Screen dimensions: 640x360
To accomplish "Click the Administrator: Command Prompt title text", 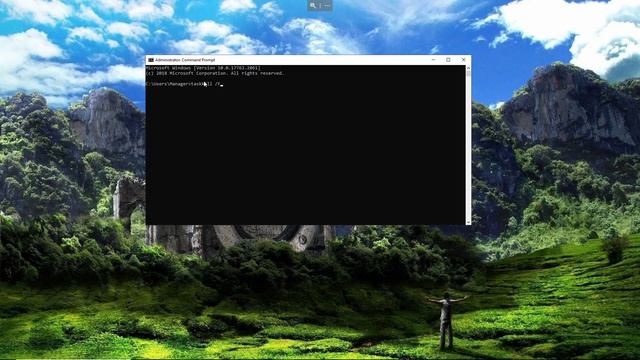I will (x=185, y=60).
